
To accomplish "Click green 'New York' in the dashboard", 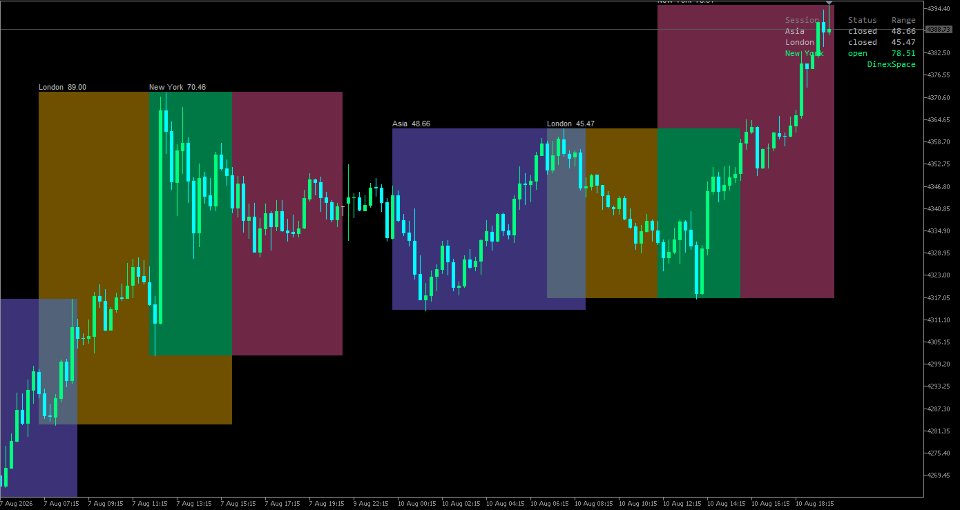I will 804,53.
